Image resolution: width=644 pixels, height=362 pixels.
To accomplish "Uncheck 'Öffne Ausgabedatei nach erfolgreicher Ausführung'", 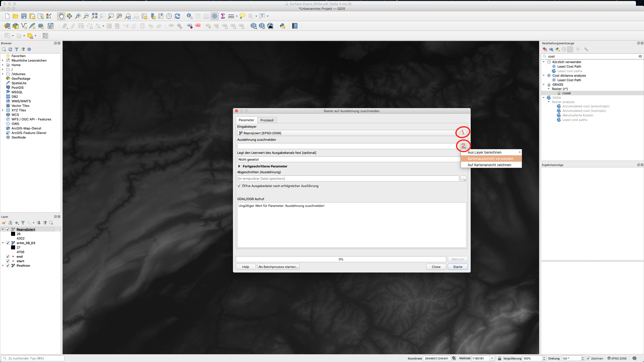I will pos(239,186).
